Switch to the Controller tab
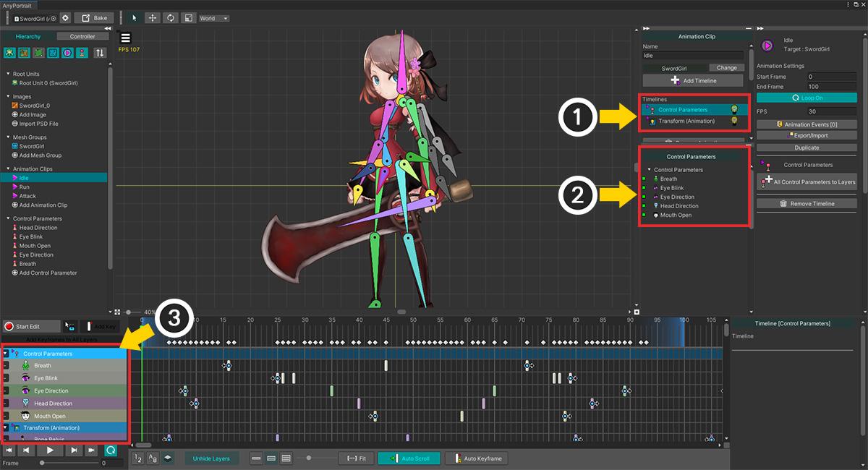This screenshot has height=470, width=868. tap(82, 36)
